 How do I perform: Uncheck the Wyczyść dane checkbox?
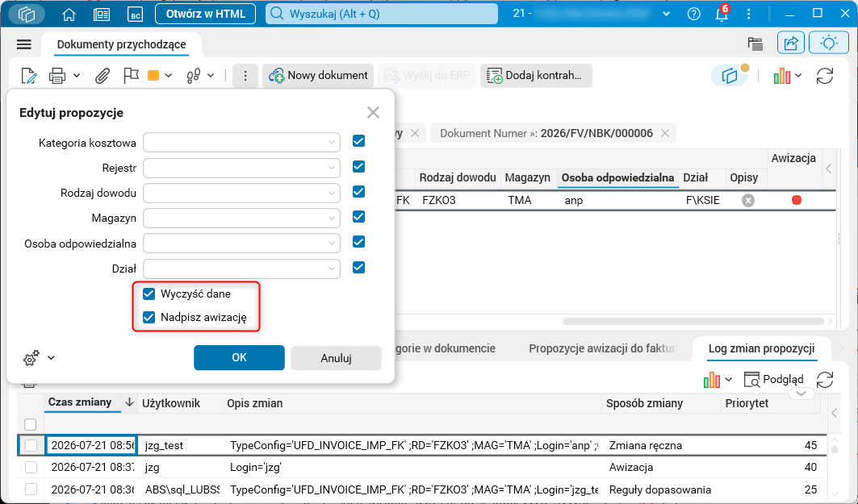point(149,294)
